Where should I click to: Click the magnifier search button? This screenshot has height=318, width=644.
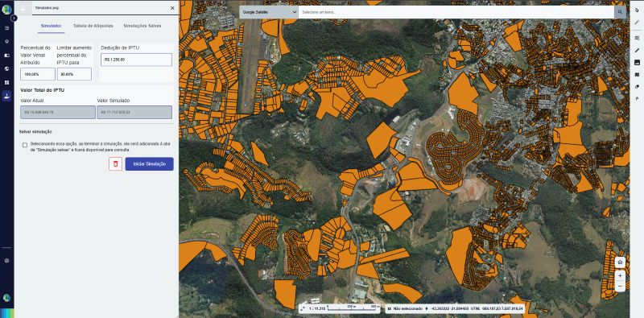click(x=620, y=12)
